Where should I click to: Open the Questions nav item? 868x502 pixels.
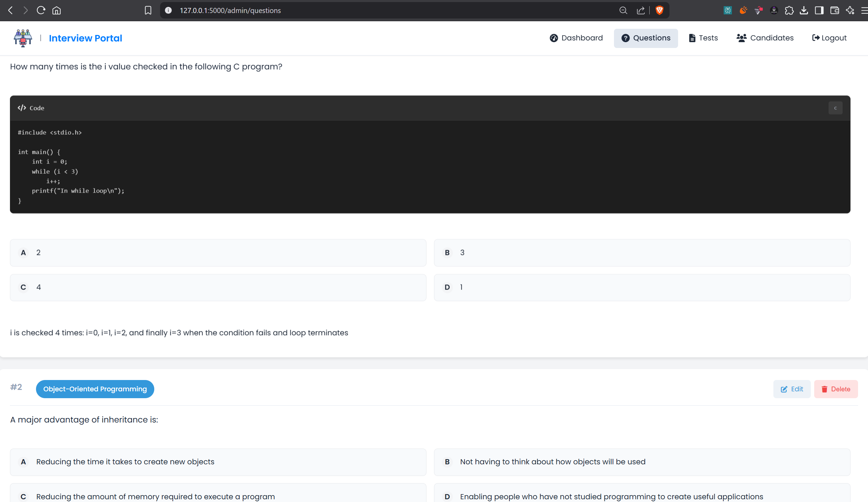click(646, 38)
